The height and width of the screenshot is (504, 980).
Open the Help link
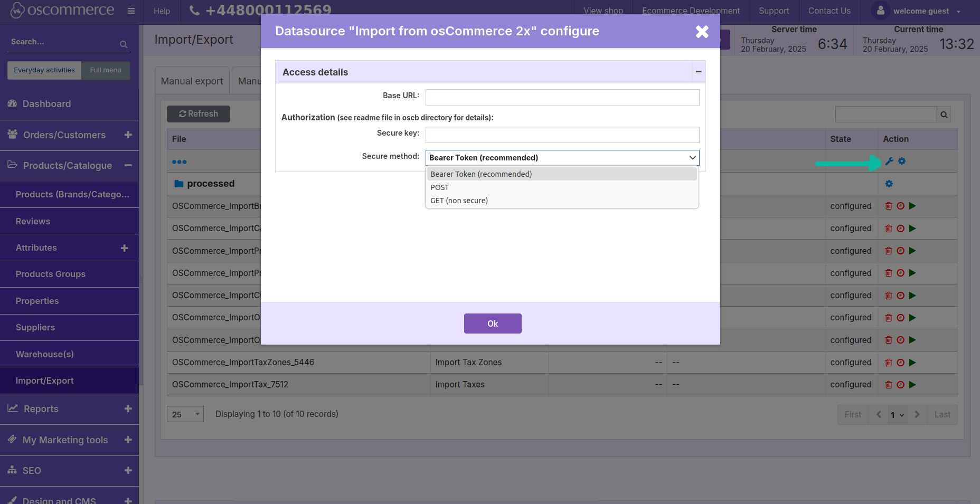(x=162, y=11)
